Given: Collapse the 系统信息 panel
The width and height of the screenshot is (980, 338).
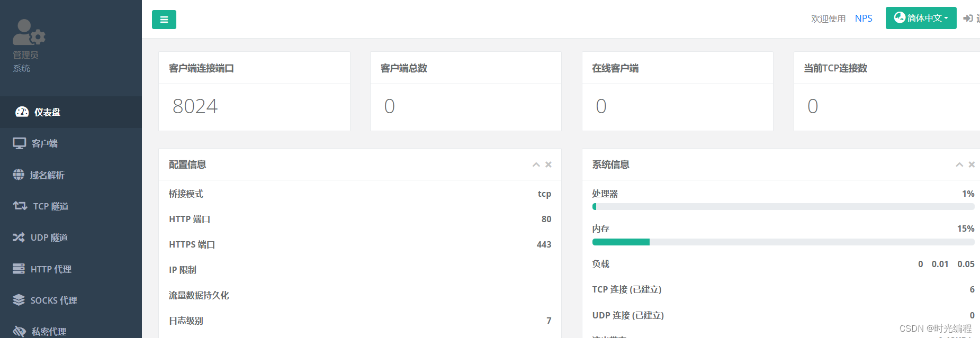Looking at the screenshot, I should (x=959, y=165).
